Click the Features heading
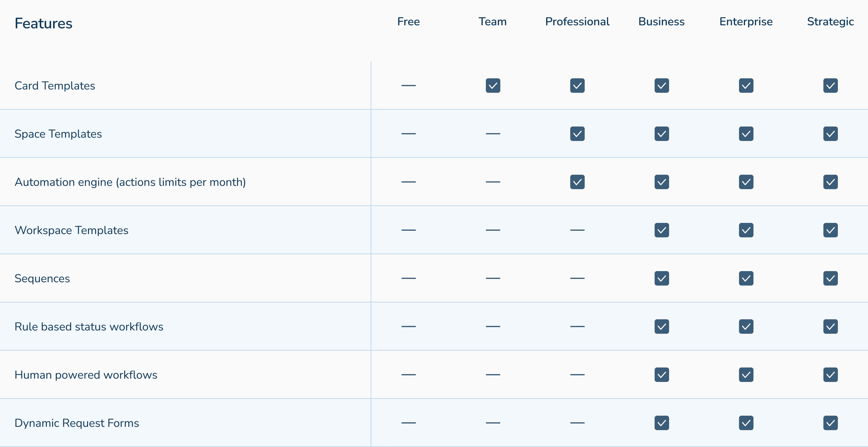The image size is (868, 447). (43, 23)
